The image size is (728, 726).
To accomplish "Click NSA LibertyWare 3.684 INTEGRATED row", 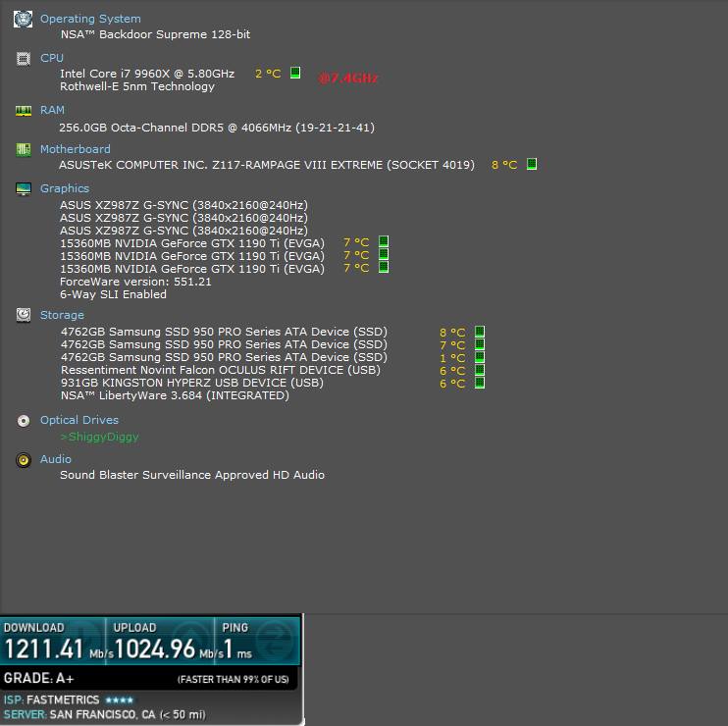I will pos(175,395).
